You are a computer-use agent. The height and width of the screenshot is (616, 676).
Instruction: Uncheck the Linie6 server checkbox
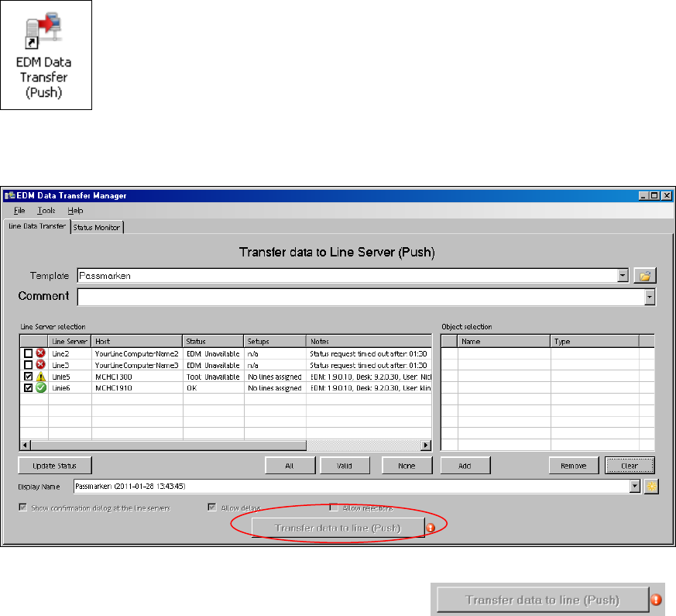click(28, 387)
